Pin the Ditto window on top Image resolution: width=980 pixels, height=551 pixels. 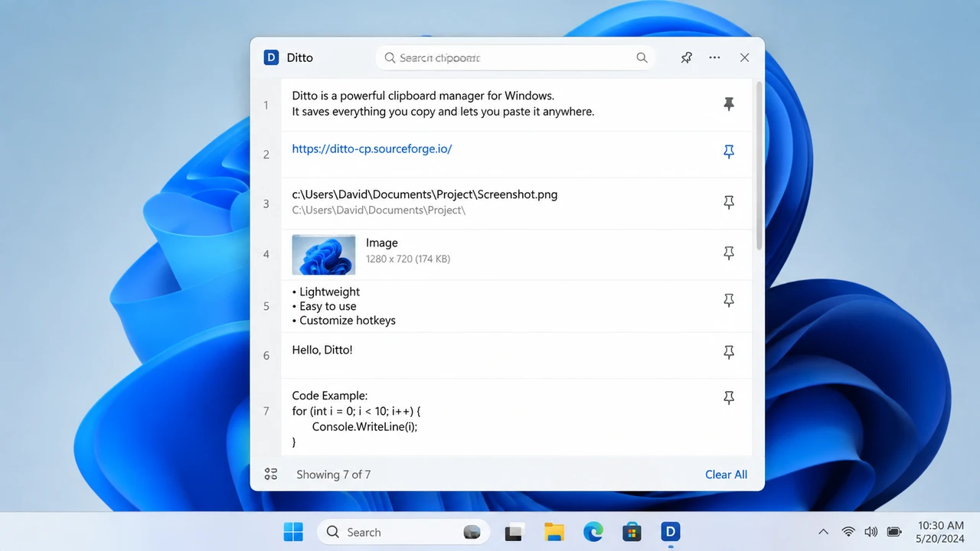click(x=687, y=57)
